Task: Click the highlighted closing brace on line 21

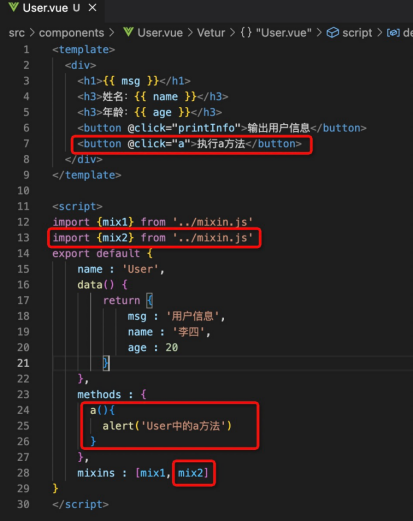Action: [x=106, y=363]
